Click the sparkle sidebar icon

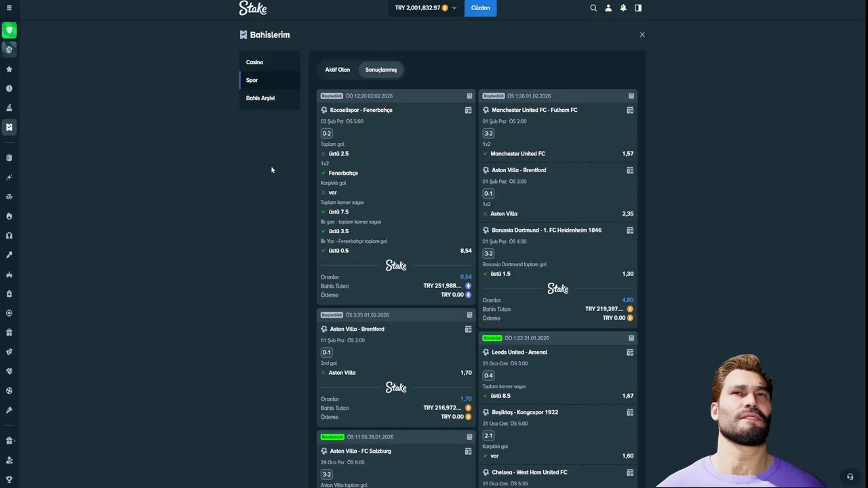coord(9,177)
